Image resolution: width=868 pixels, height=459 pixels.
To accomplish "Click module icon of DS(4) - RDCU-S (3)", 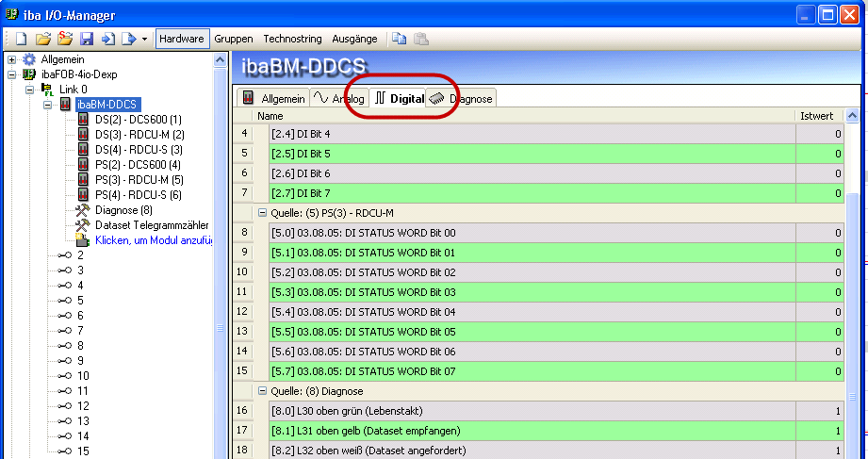I will 83,150.
